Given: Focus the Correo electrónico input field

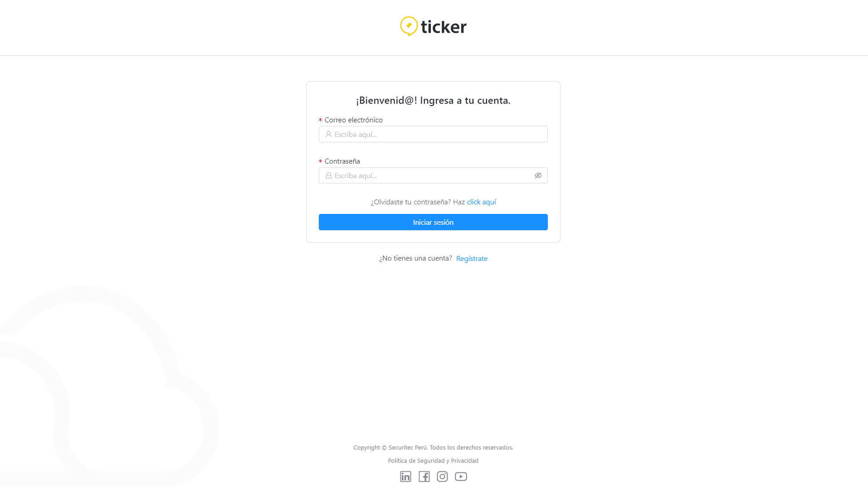Looking at the screenshot, I should [x=433, y=134].
